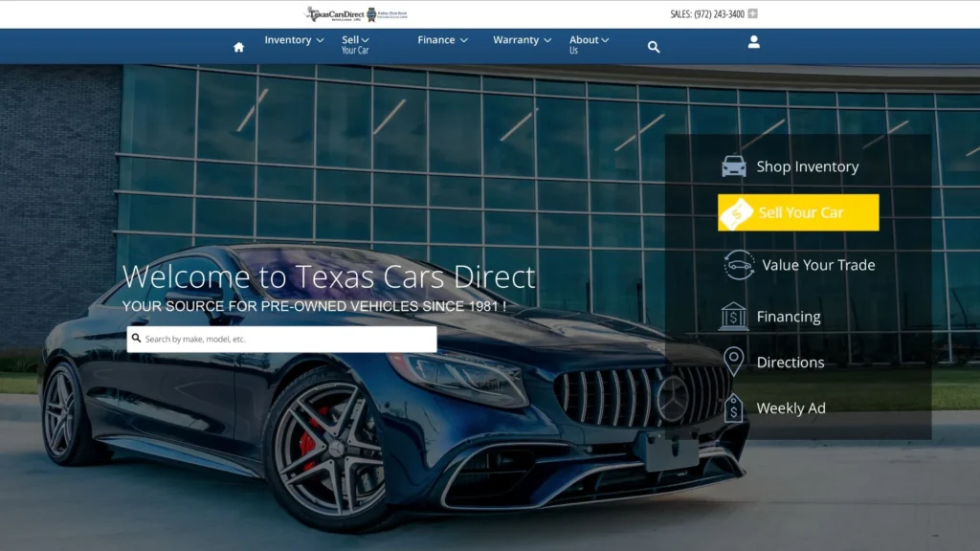
Task: View the Weekly Ad link
Action: pos(791,408)
